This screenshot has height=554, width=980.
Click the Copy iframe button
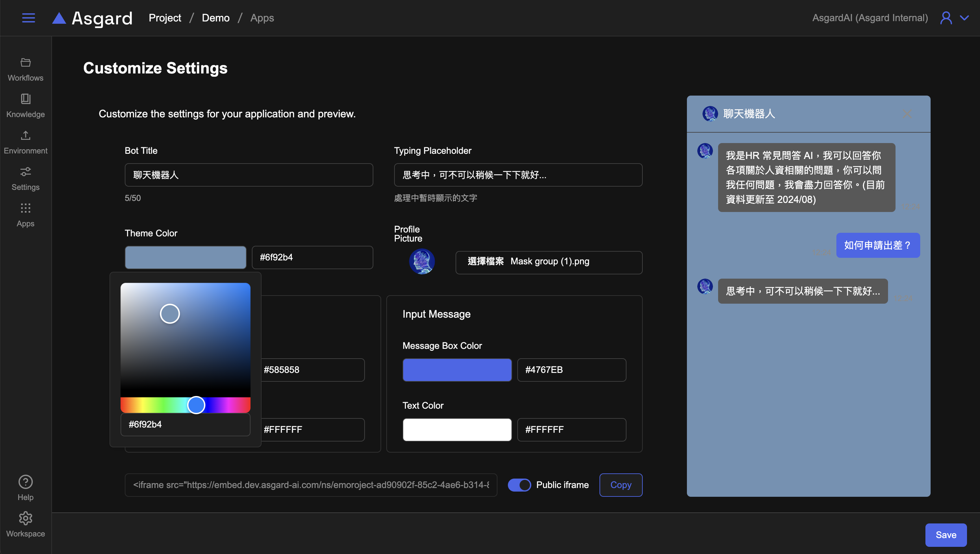coord(621,485)
